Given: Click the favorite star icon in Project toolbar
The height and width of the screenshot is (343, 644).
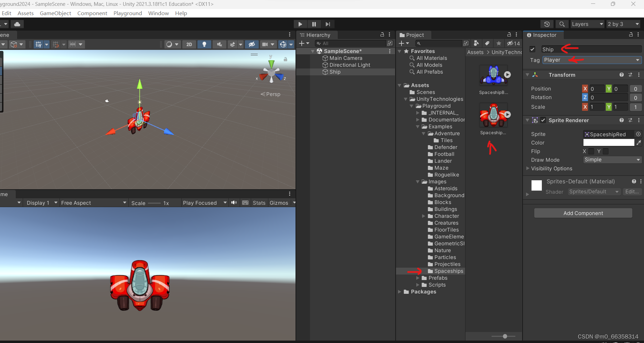Looking at the screenshot, I should 499,43.
